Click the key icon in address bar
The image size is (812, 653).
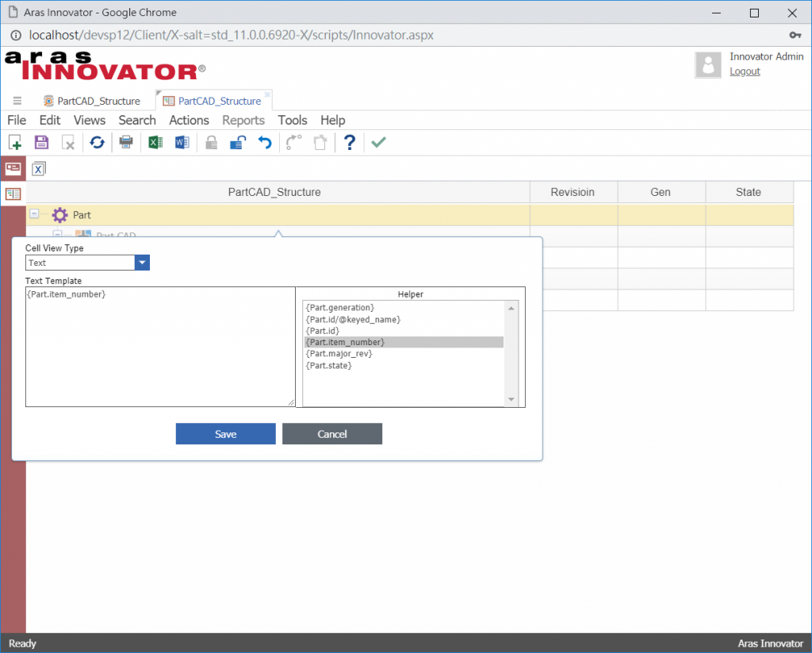point(795,35)
